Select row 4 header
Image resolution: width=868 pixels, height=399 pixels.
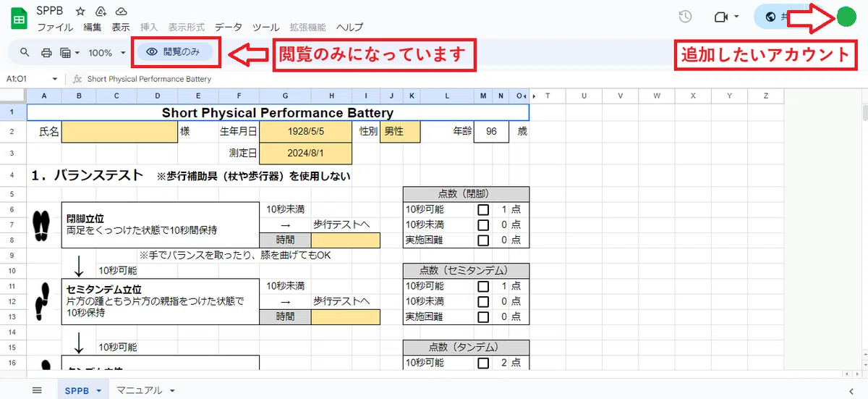tap(13, 175)
